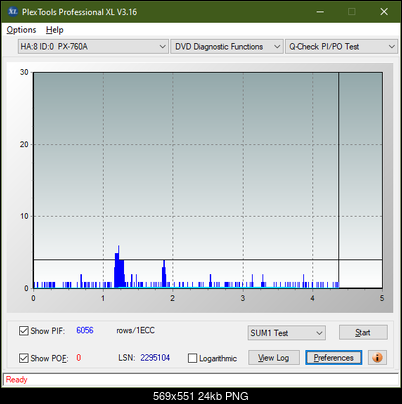Screen dimensions: 402x404
Task: Minimize the PlexTools window
Action: pos(320,12)
